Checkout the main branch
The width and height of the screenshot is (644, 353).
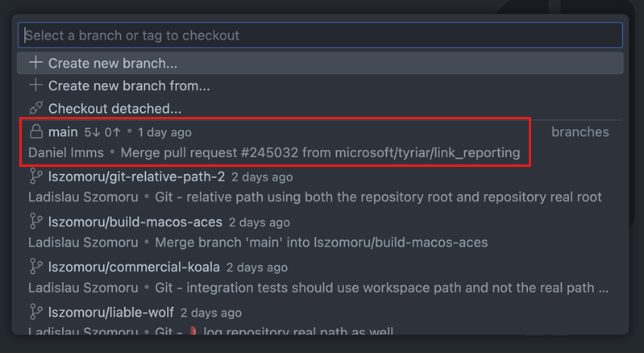point(63,131)
